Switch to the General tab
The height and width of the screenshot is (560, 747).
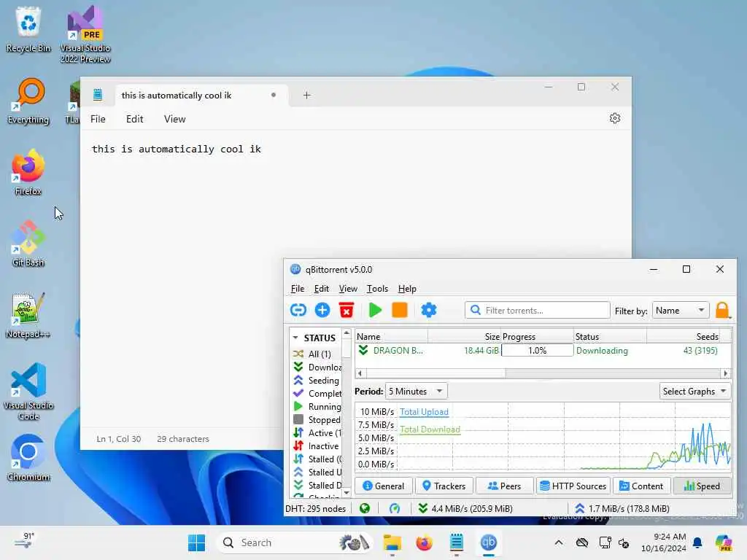pyautogui.click(x=384, y=486)
